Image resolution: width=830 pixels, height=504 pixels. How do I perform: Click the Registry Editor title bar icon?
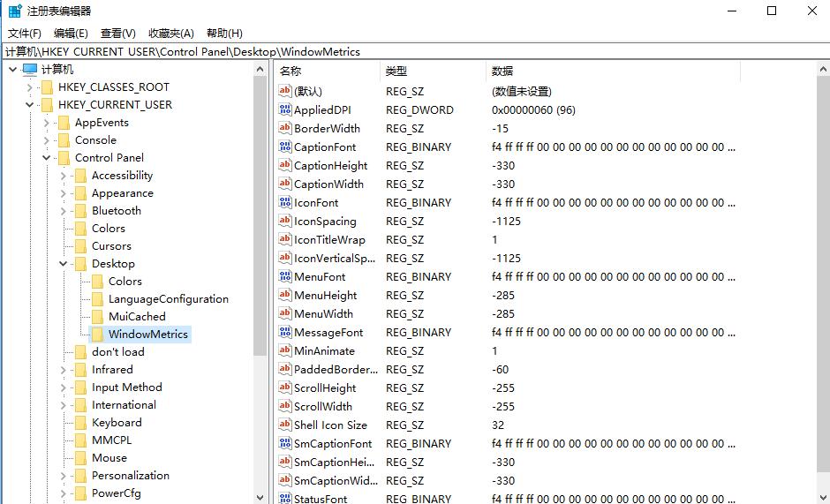pyautogui.click(x=15, y=11)
